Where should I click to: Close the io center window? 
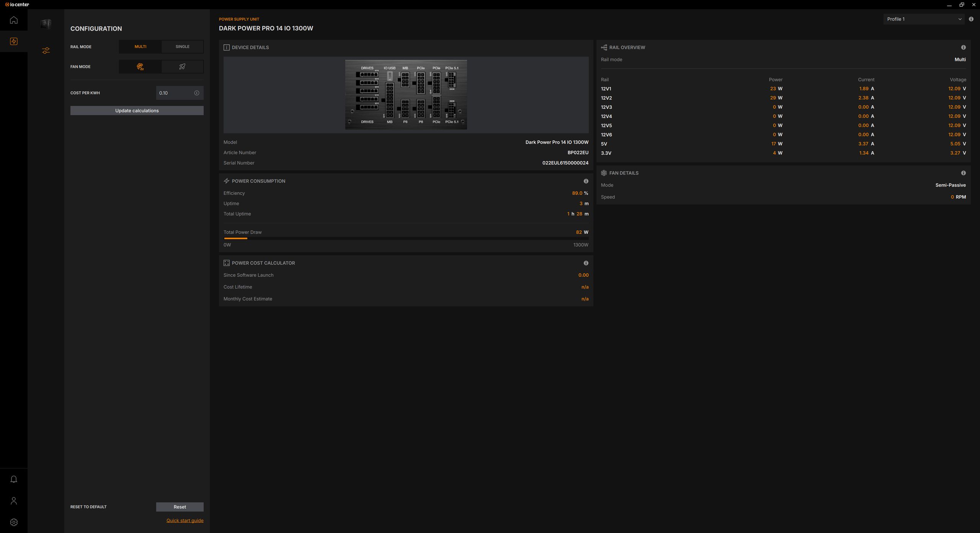point(973,5)
